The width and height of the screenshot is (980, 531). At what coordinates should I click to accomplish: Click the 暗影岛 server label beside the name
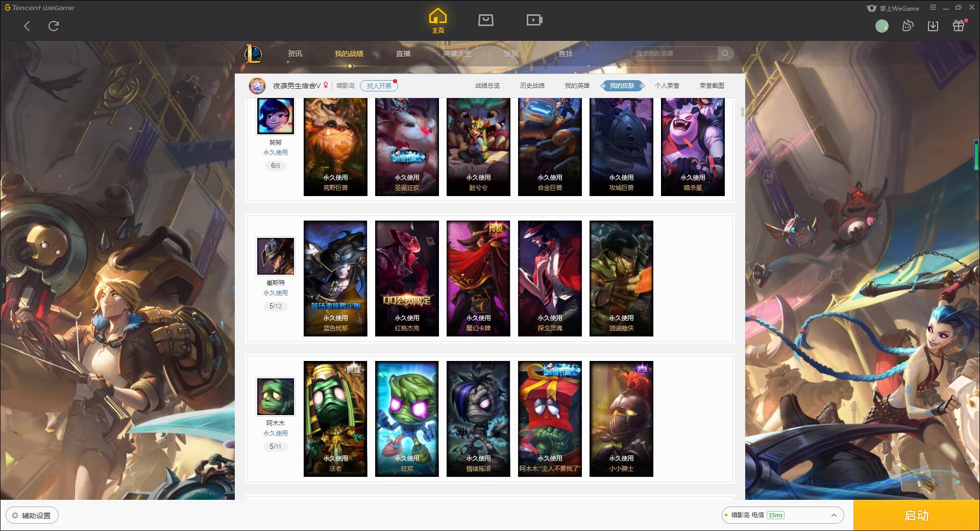tap(346, 86)
